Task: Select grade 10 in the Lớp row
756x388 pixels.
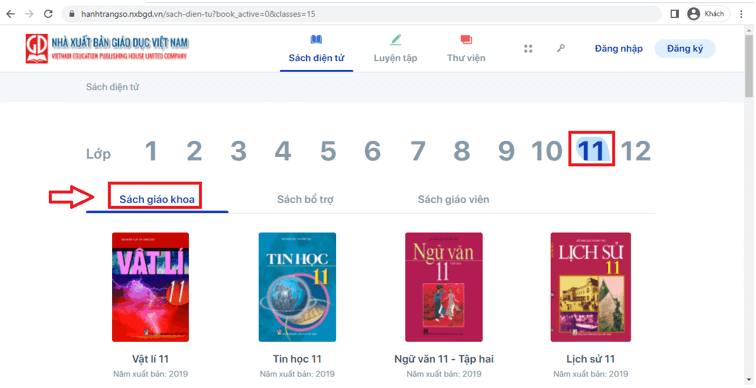Action: click(547, 151)
